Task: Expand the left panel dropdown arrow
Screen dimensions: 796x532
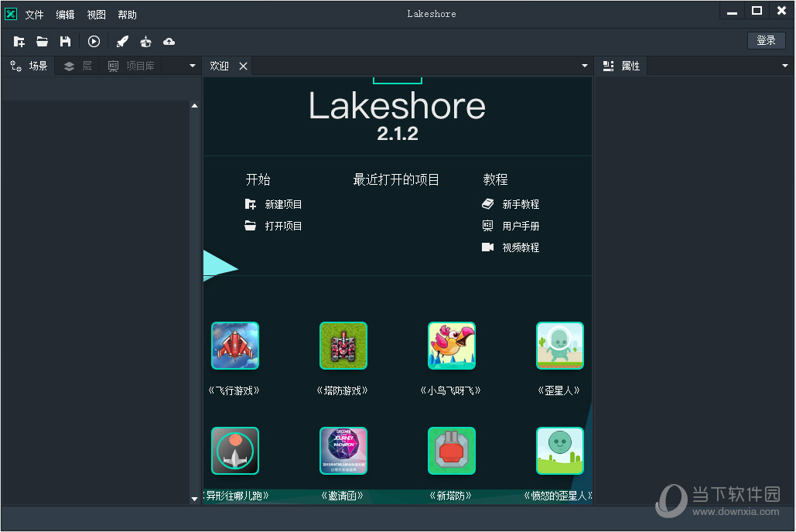Action: (193, 66)
